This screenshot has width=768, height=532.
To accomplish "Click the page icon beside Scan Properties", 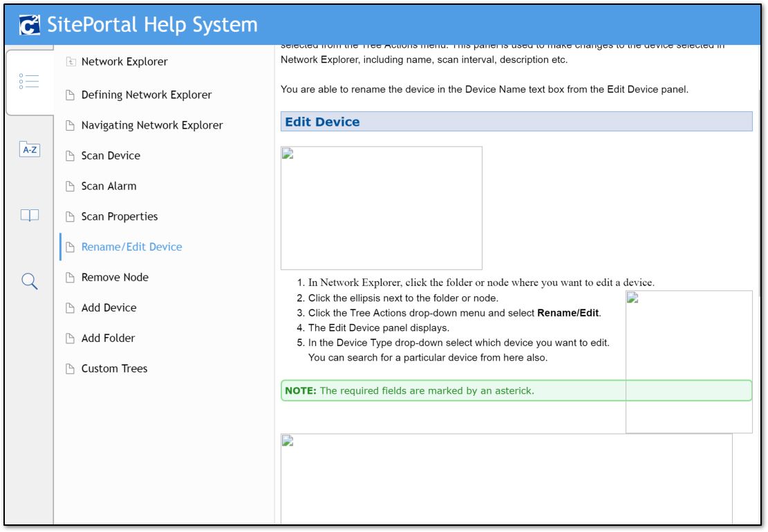I will pyautogui.click(x=71, y=216).
